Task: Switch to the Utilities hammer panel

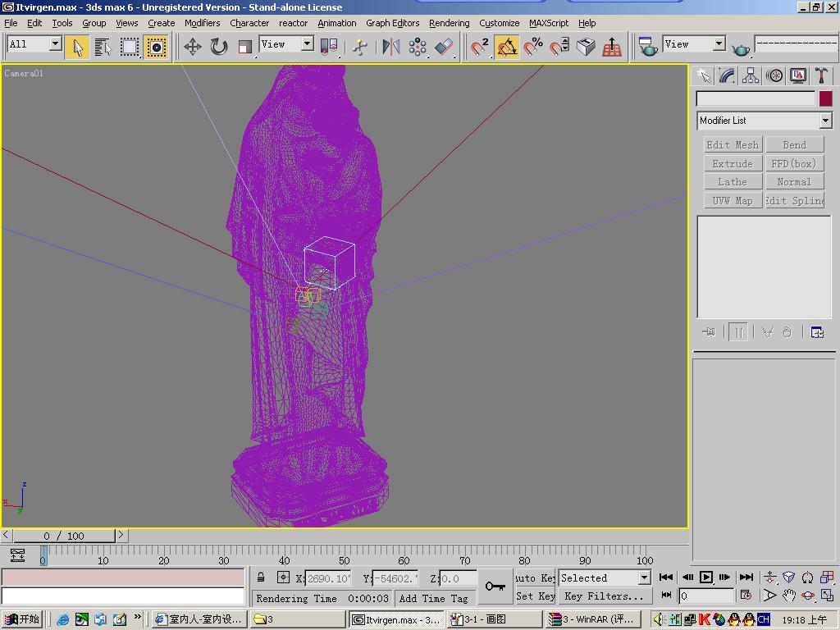Action: coord(821,75)
